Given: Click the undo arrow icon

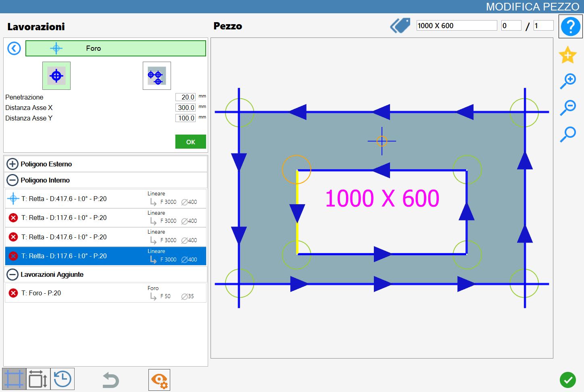Looking at the screenshot, I should 110,380.
